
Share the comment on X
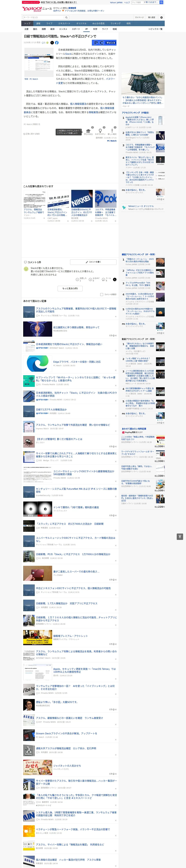[114, 280]
